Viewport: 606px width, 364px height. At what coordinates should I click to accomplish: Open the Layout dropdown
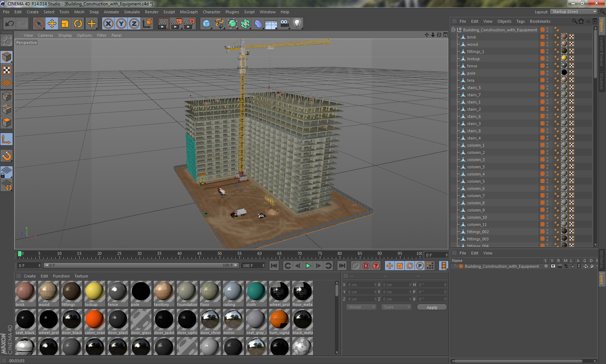pos(574,12)
